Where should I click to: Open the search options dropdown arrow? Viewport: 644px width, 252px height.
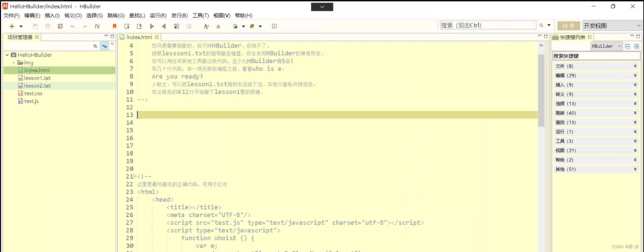pyautogui.click(x=549, y=25)
